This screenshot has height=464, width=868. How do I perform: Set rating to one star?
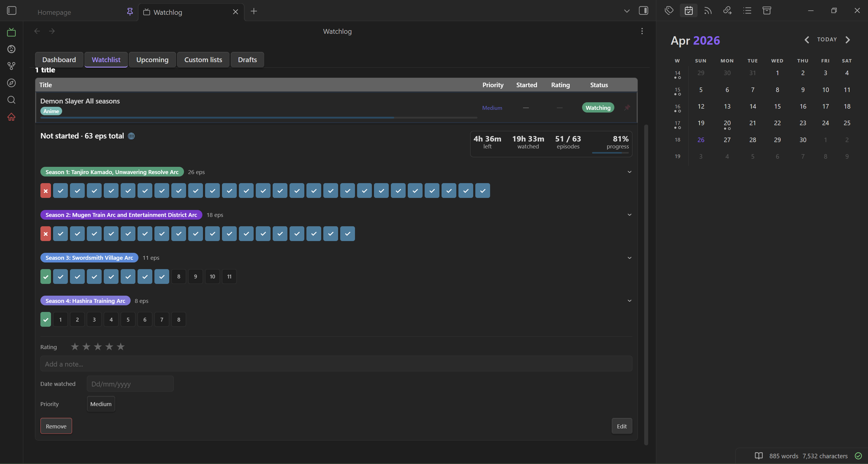pyautogui.click(x=75, y=346)
